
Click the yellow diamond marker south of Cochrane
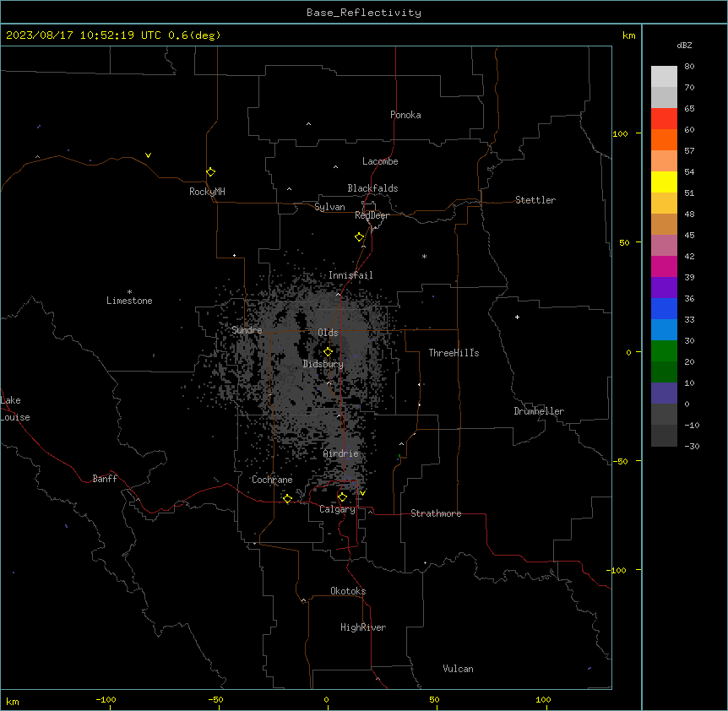coord(287,498)
